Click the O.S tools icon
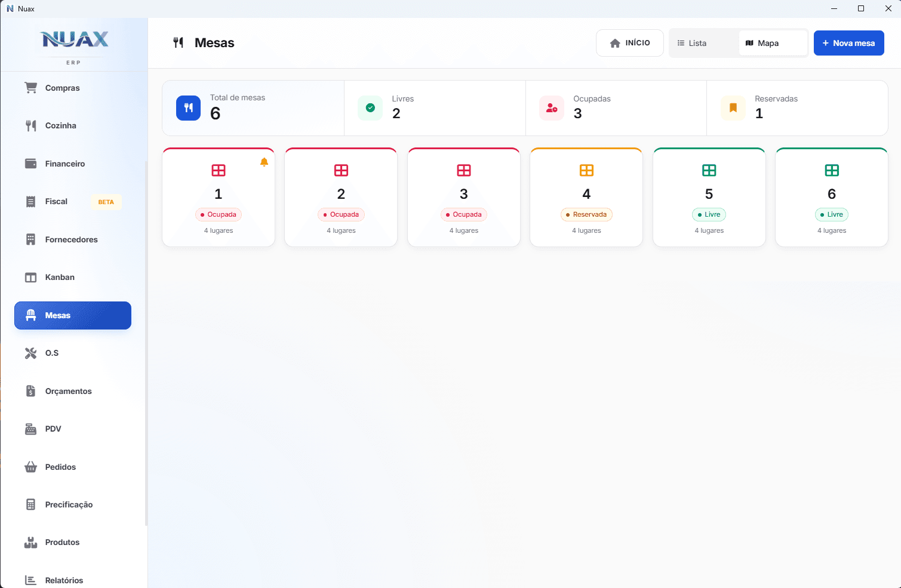The height and width of the screenshot is (588, 901). (x=30, y=353)
